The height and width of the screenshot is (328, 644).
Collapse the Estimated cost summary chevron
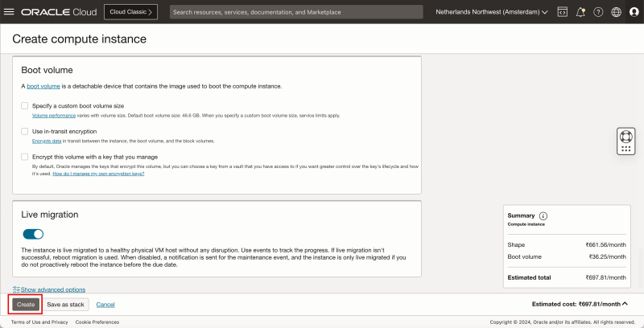point(627,305)
